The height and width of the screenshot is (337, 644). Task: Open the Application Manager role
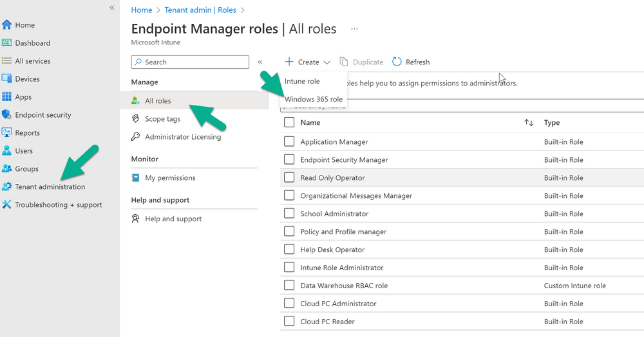coord(334,142)
